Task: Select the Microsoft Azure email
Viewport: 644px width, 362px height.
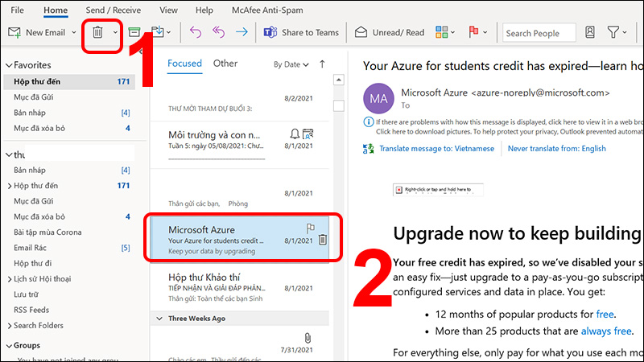Action: [x=240, y=239]
